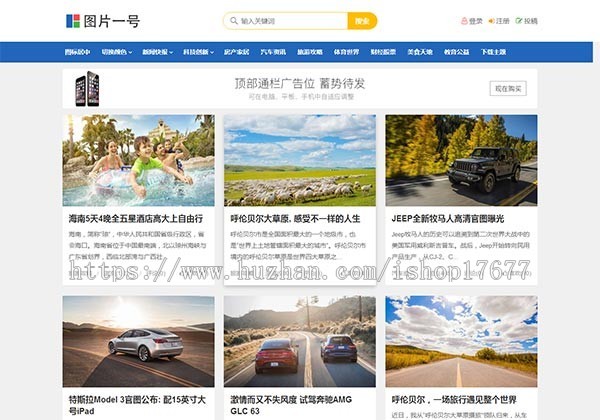600x420 pixels.
Task: Open the 房产家居 menu item
Action: 236,52
